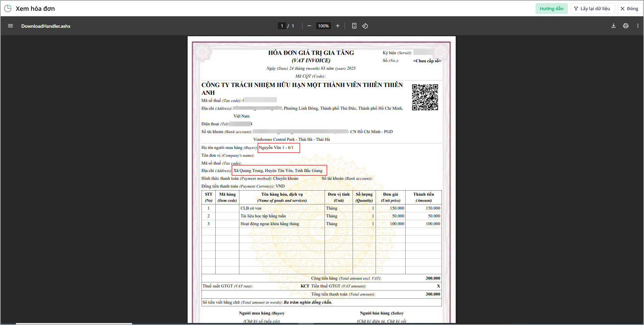This screenshot has height=325, width=644.
Task: Click the item Hoạt động ngoại khóa hằng tháng
Action: 270,224
